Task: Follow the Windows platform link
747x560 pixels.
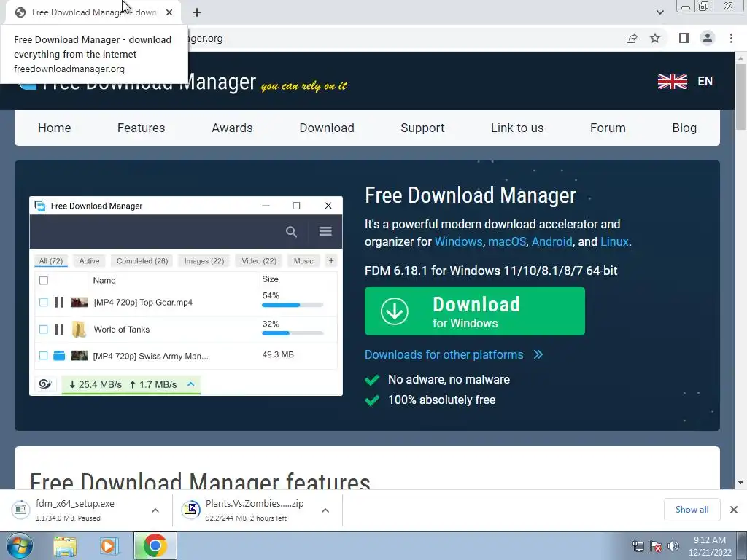Action: click(x=458, y=241)
